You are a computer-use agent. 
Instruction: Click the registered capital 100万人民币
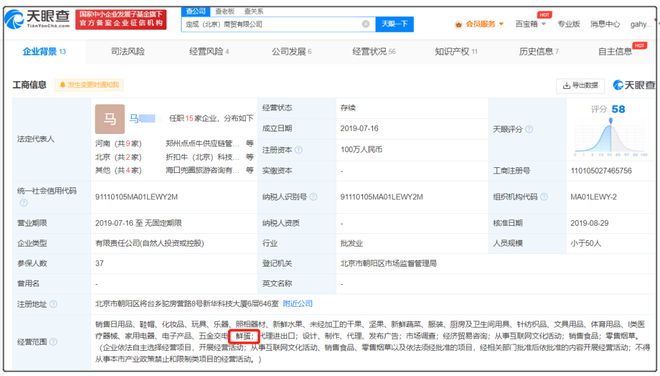[361, 149]
